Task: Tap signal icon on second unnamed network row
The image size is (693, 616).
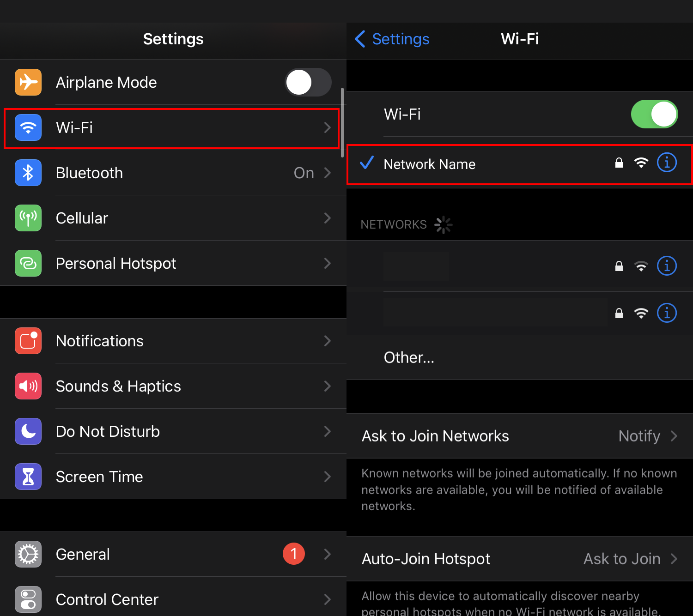Action: [x=641, y=313]
